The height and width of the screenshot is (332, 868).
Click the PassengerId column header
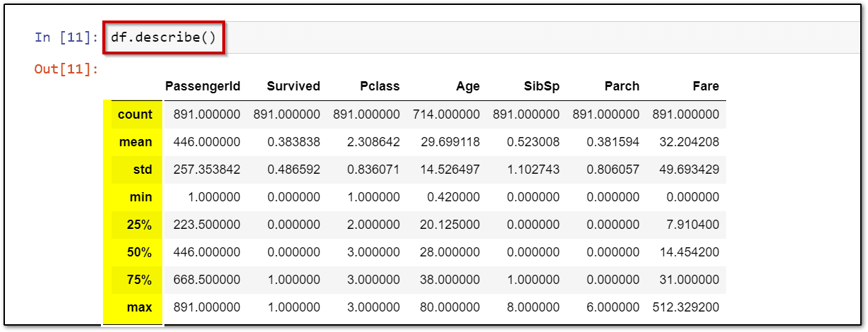click(x=203, y=86)
